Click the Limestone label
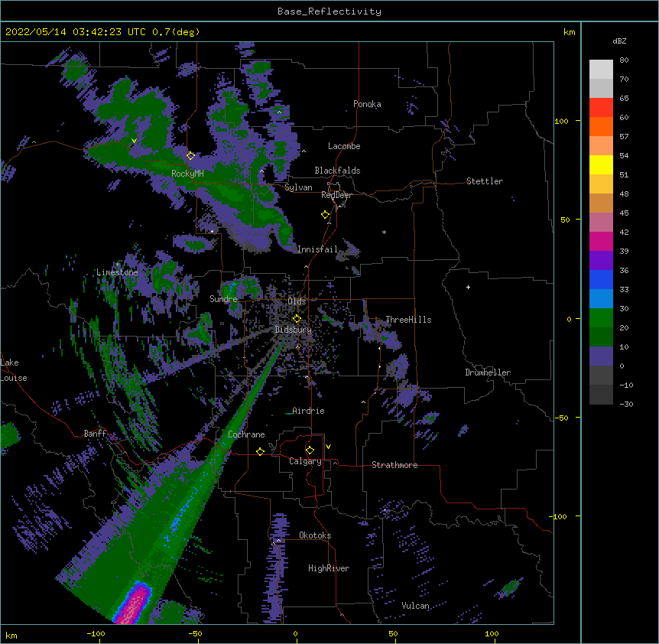659x644 pixels. click(x=117, y=272)
